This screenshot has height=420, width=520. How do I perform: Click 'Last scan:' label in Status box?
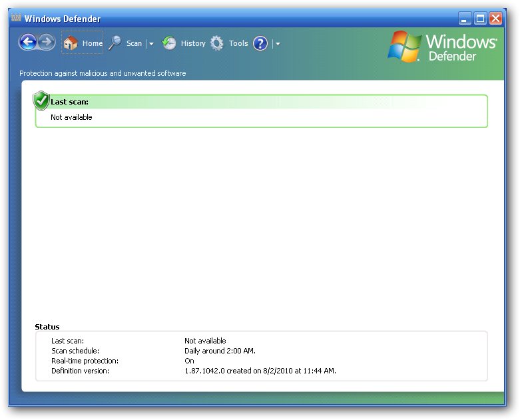point(68,341)
